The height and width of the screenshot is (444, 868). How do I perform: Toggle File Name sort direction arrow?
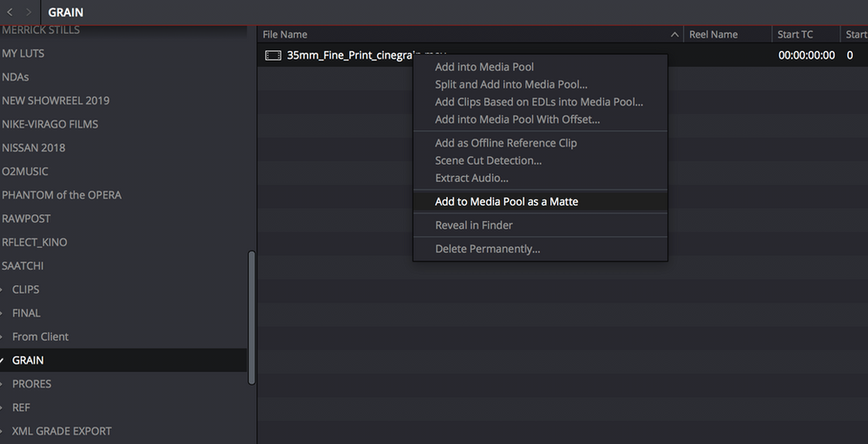pyautogui.click(x=674, y=35)
